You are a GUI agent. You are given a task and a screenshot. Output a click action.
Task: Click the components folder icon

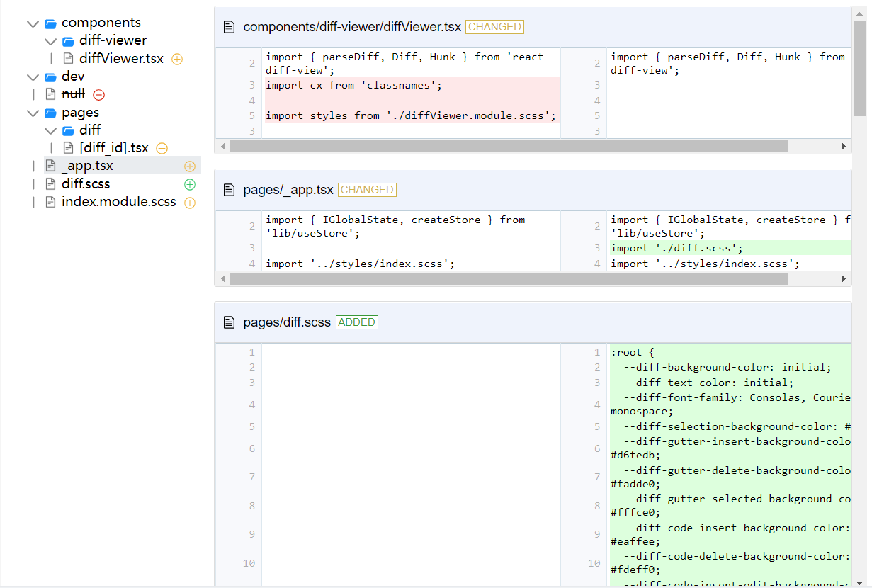click(x=50, y=23)
